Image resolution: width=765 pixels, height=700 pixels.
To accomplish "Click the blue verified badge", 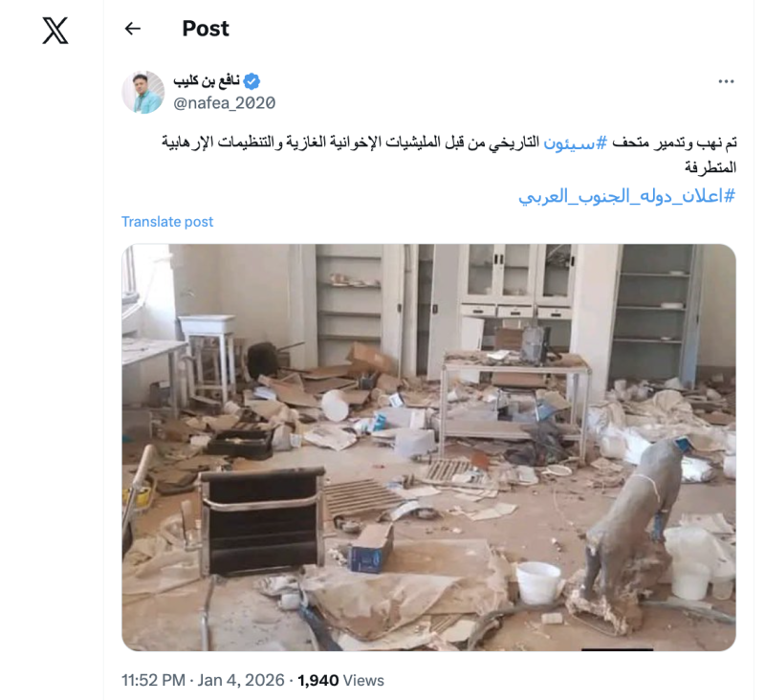I will coord(251,81).
